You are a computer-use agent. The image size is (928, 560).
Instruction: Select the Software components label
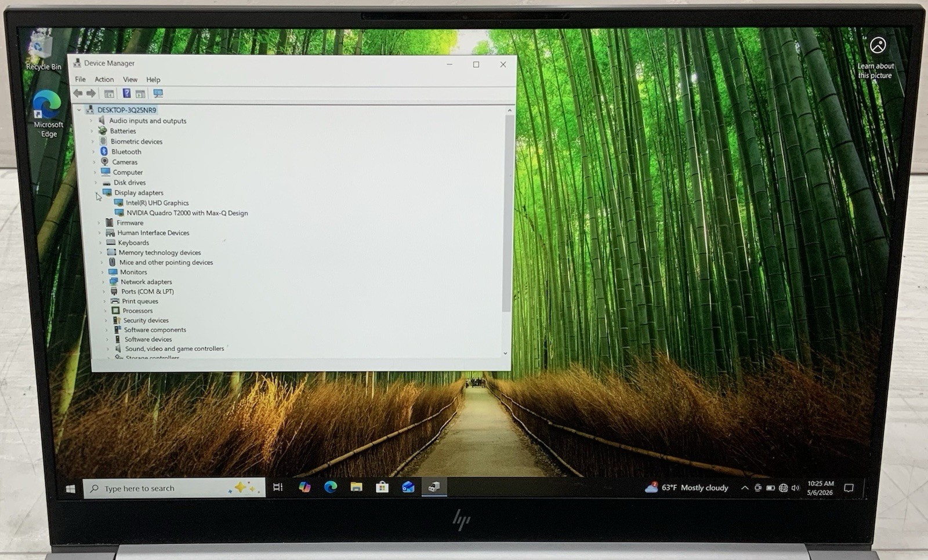coord(155,329)
